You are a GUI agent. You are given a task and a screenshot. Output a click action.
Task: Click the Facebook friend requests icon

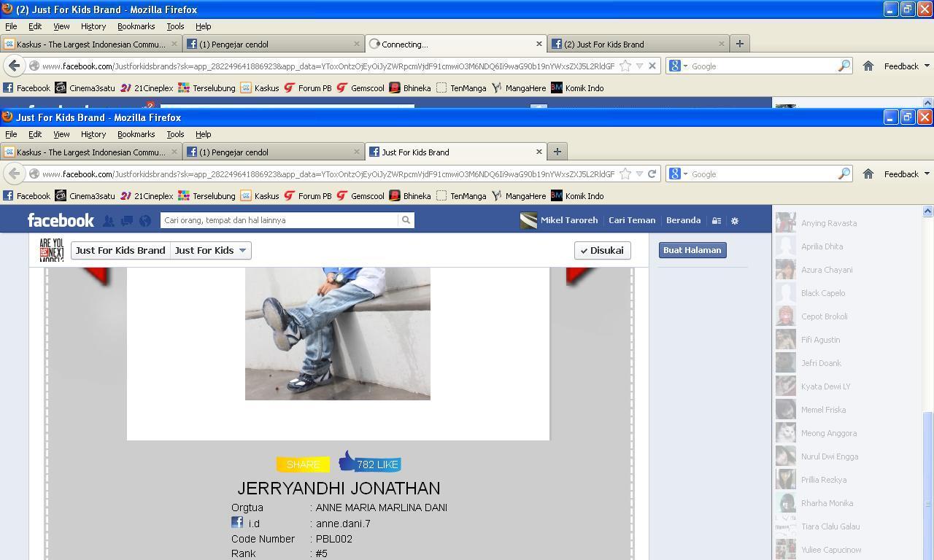pos(108,220)
